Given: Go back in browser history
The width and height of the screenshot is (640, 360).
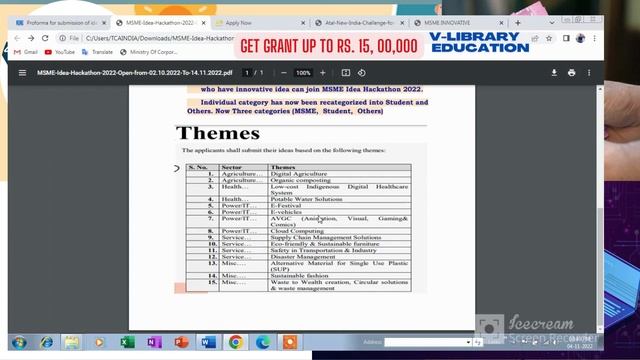Looking at the screenshot, I should pyautogui.click(x=17, y=38).
